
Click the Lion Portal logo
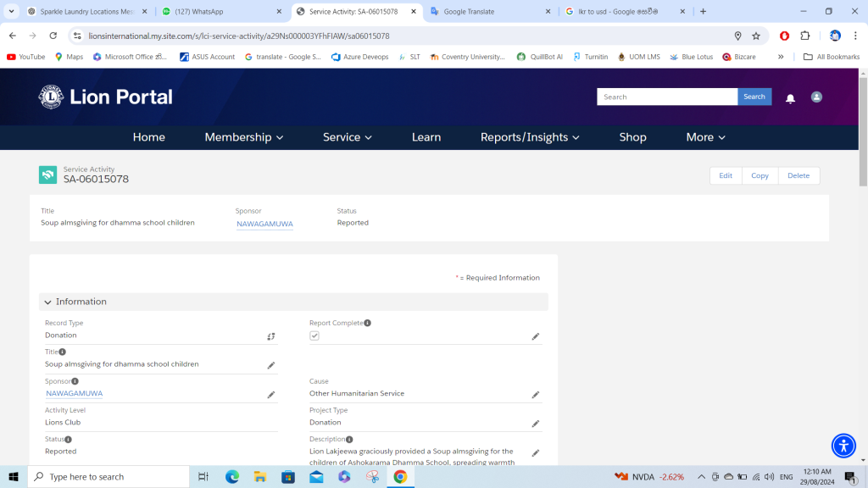(x=105, y=97)
